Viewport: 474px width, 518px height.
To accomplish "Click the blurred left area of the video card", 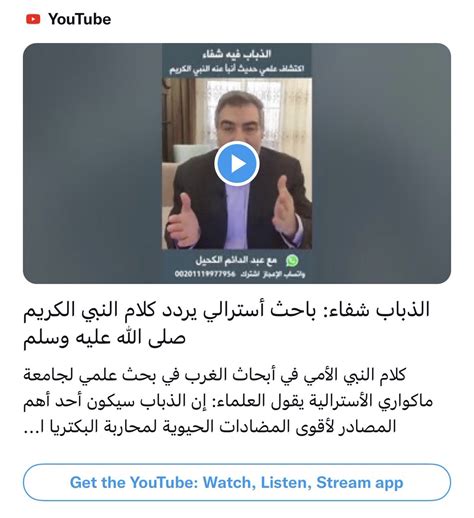I will click(x=92, y=163).
